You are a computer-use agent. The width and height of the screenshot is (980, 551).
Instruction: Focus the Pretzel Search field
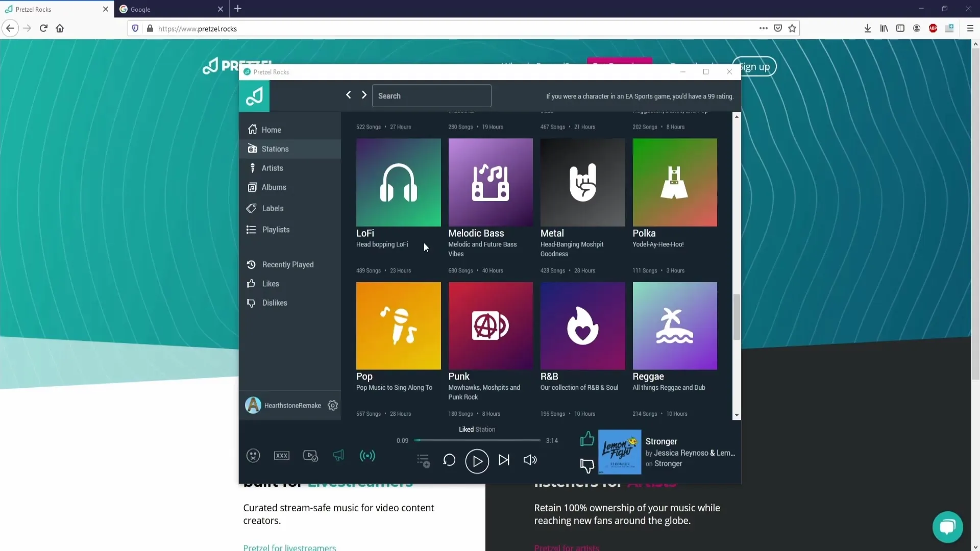(431, 96)
